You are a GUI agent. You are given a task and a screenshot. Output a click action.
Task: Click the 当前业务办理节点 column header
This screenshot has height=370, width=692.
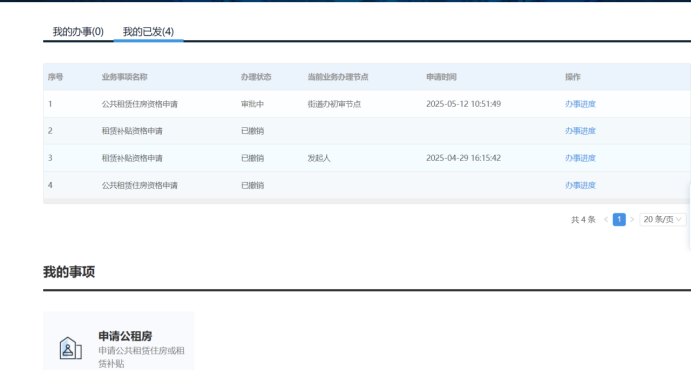tap(338, 77)
